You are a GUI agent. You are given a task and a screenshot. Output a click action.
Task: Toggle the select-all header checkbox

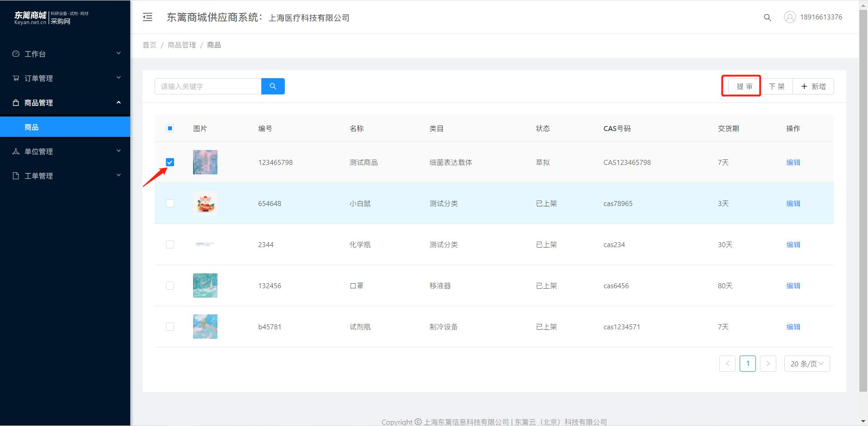coord(170,128)
